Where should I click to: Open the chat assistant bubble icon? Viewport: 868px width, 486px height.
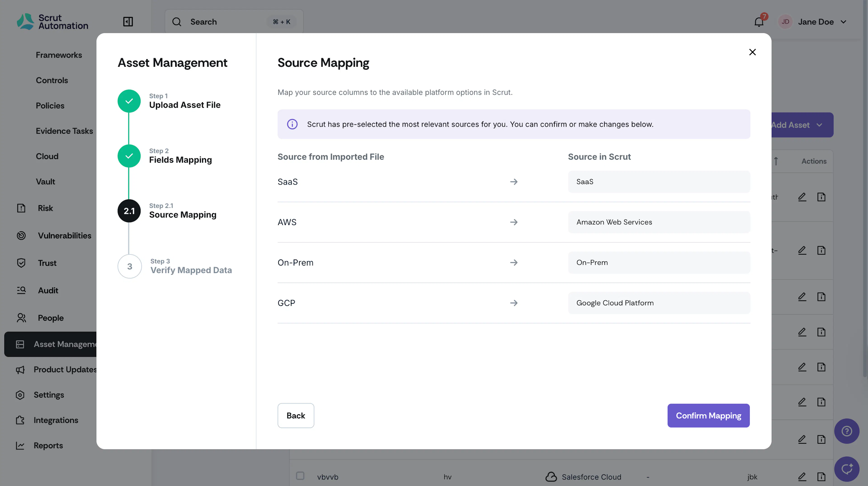point(847,469)
